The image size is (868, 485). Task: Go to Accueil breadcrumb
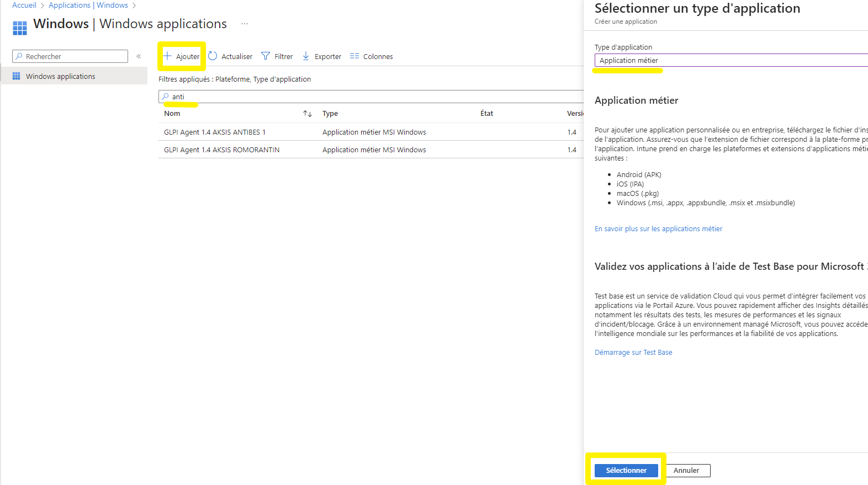(24, 5)
